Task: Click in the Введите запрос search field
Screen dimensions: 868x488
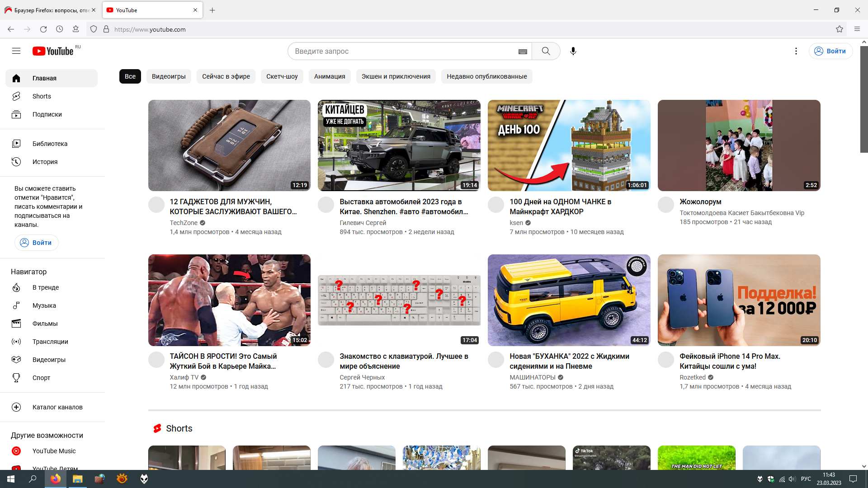Action: [402, 51]
